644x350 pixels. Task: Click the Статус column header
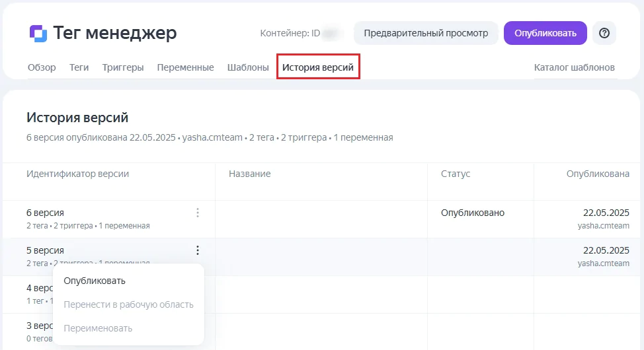(456, 174)
